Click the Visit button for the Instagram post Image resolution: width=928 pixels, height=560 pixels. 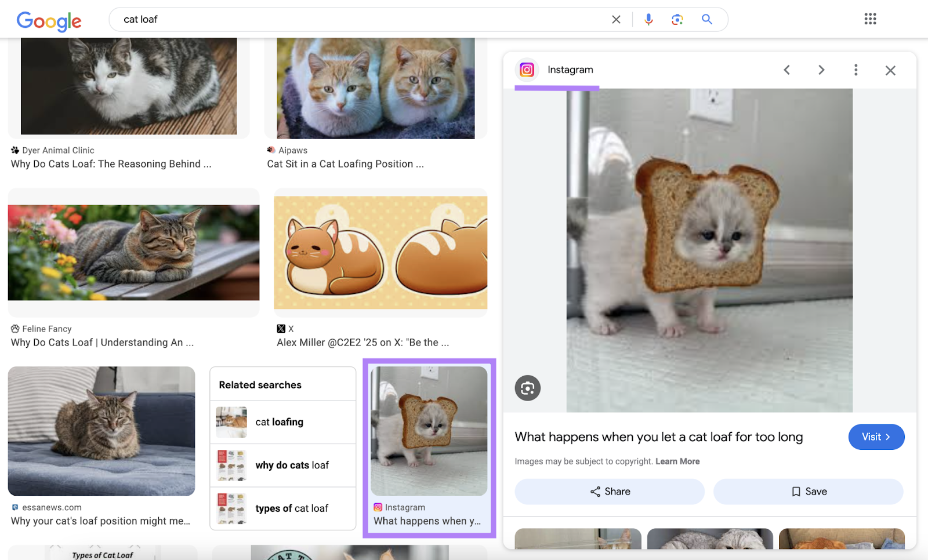click(x=876, y=437)
